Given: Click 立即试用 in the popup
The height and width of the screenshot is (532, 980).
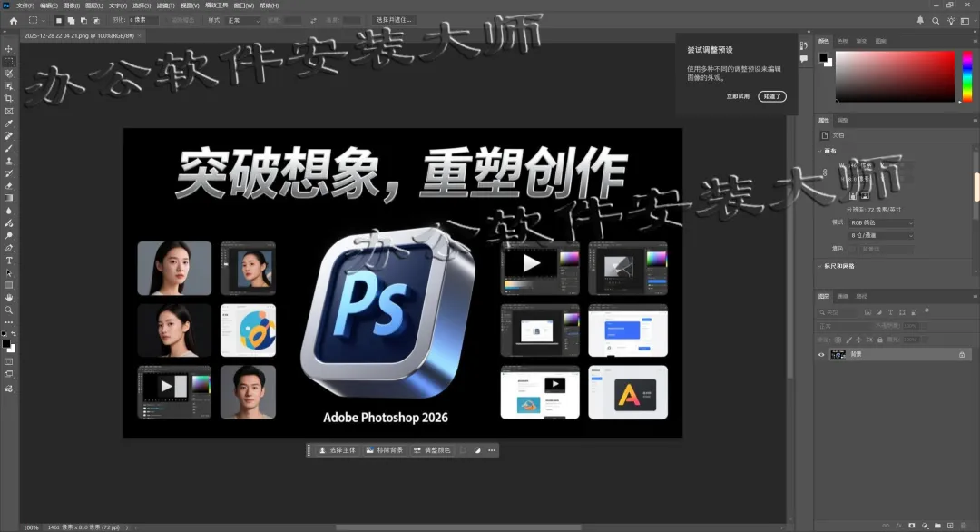Looking at the screenshot, I should (738, 97).
